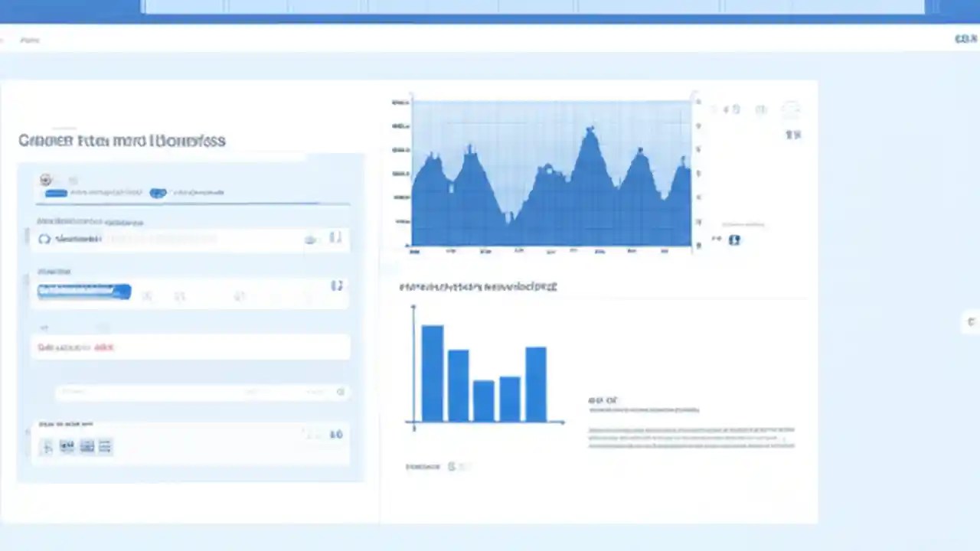980x551 pixels.
Task: Select the grid view icon at panel bottom
Action: 87,446
